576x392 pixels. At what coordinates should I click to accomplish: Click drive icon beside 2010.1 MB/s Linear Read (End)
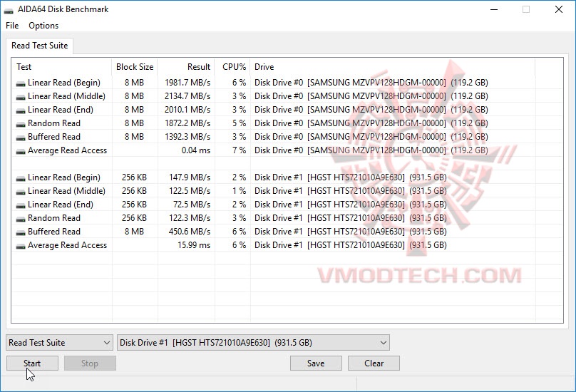point(21,110)
